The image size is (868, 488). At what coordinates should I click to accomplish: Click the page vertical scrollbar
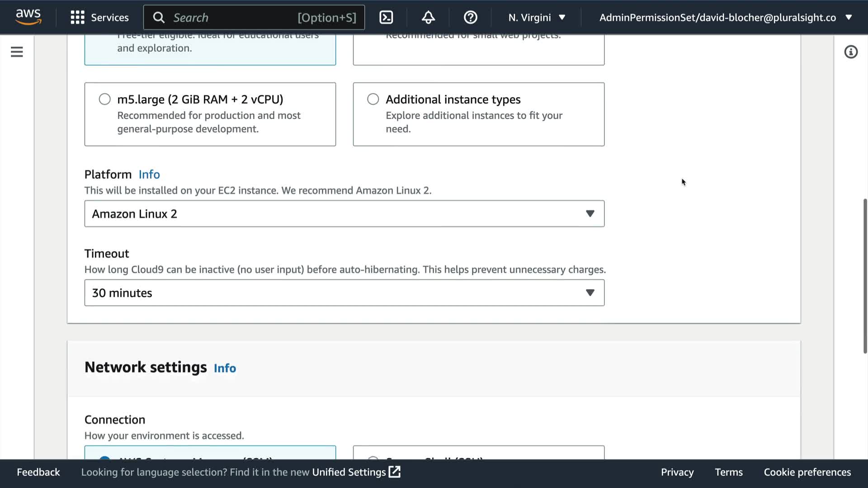864,276
